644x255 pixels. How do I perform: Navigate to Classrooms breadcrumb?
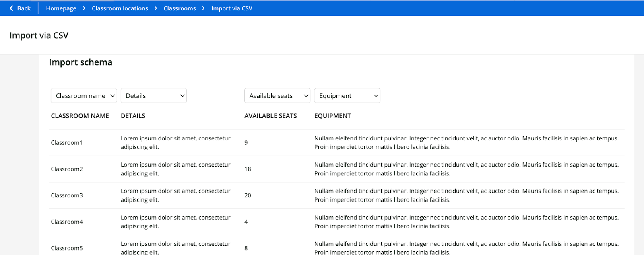pyautogui.click(x=180, y=8)
